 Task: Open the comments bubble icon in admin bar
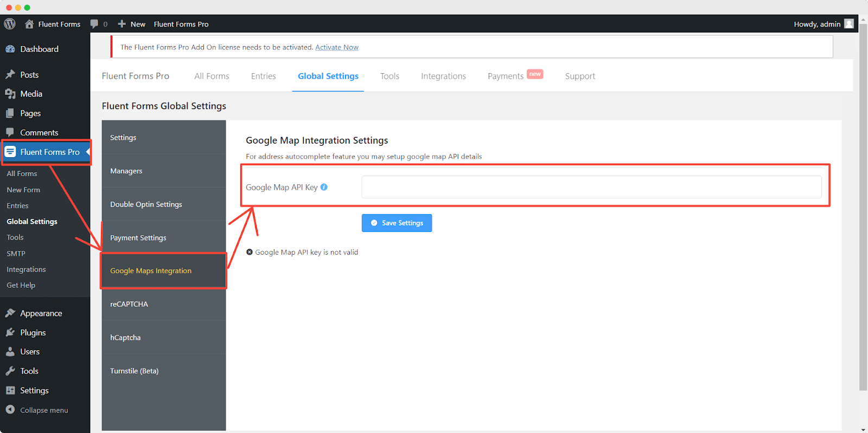click(x=94, y=24)
